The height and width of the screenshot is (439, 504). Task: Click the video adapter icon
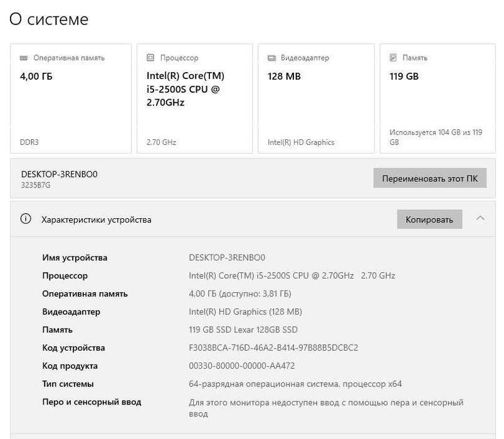[271, 58]
